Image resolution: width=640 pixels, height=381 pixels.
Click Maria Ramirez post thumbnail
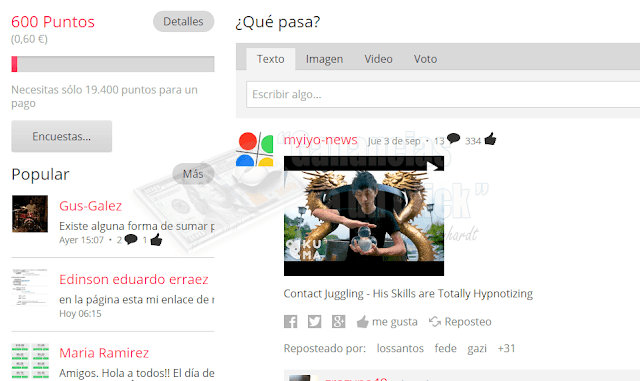30,361
